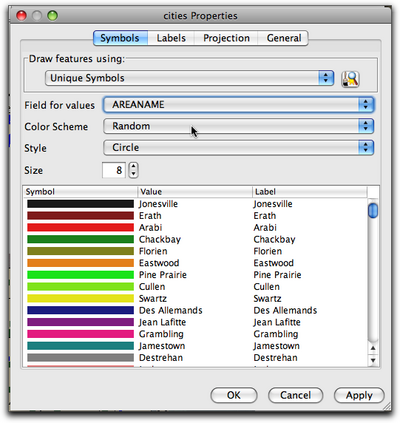Screen dimensions: 400x423
Task: Open the Draw features using dropdown
Action: (x=189, y=78)
